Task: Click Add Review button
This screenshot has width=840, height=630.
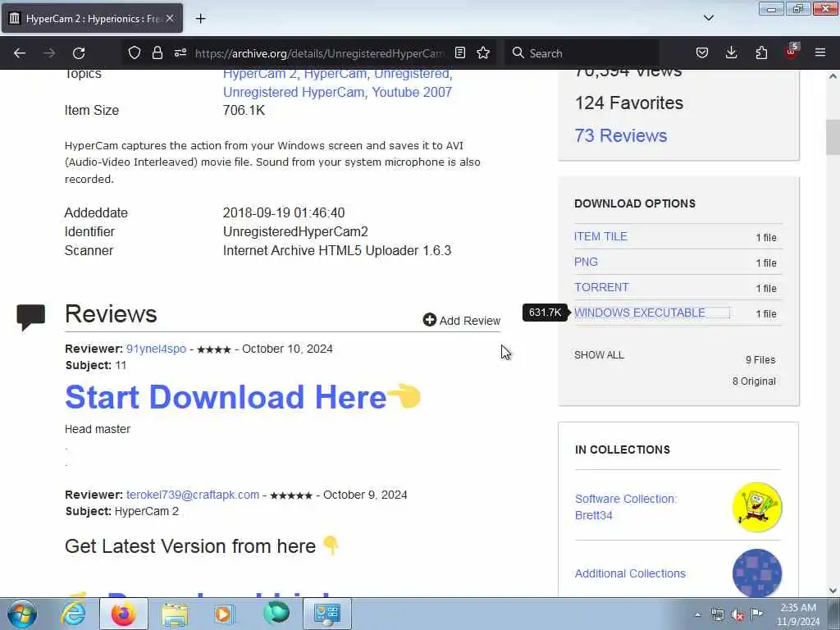Action: pyautogui.click(x=462, y=321)
